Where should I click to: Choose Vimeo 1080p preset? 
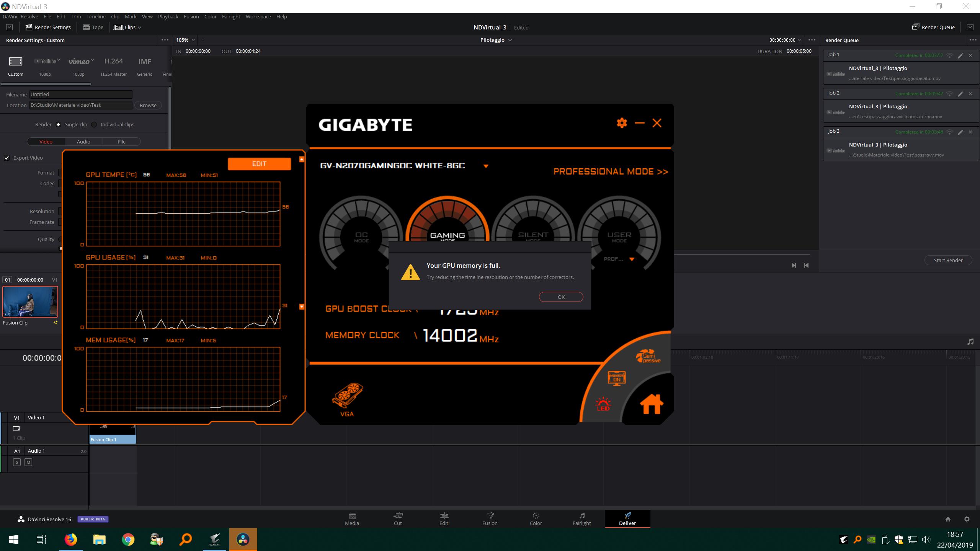pos(79,66)
